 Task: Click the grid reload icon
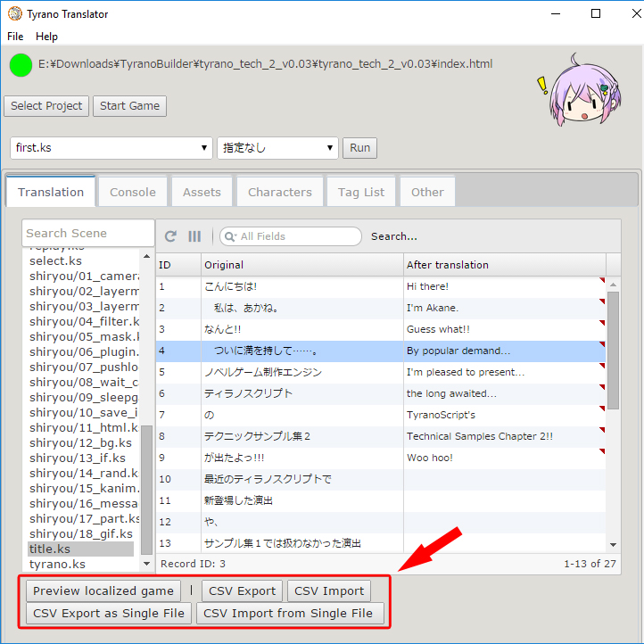click(170, 236)
